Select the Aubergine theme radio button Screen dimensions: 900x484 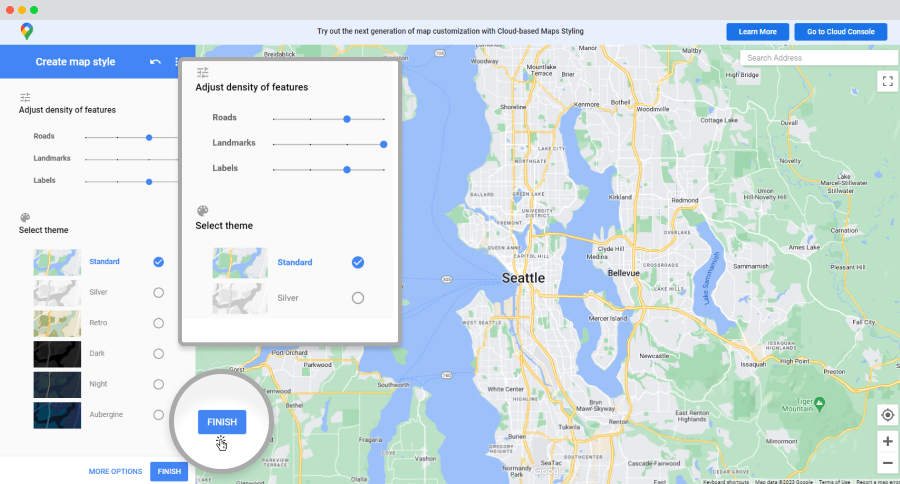pyautogui.click(x=158, y=415)
